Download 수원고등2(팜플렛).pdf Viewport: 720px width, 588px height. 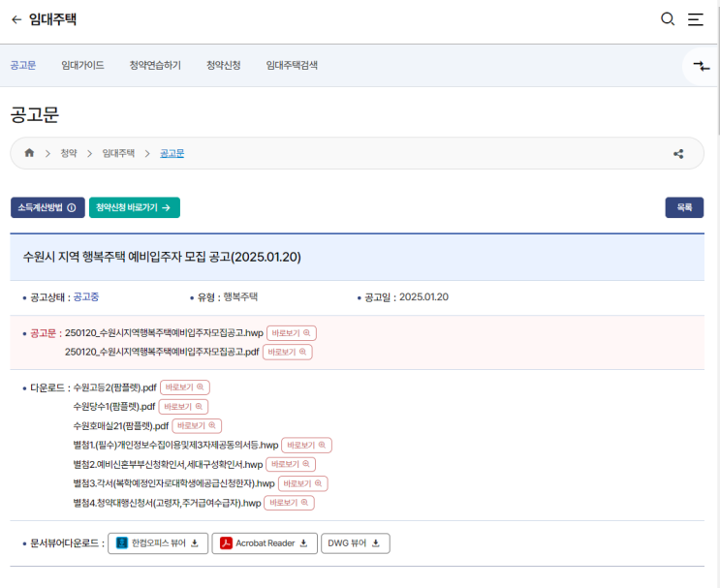pos(114,387)
